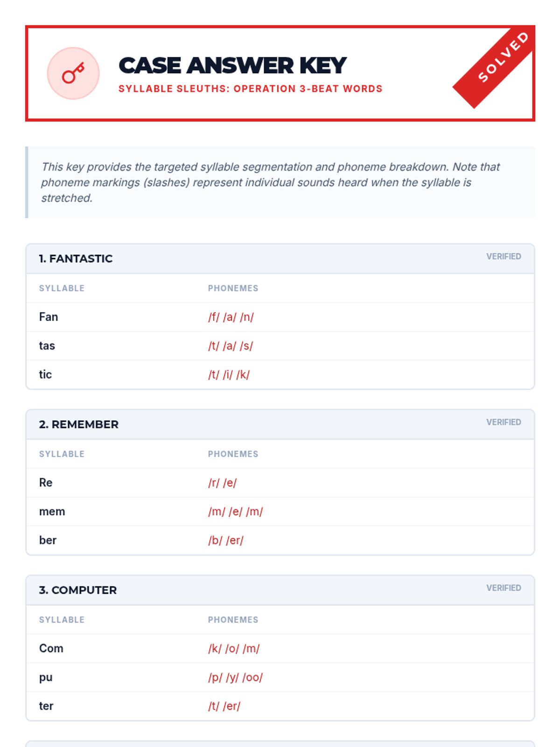Click the Syllable Sleuths subtitle text
The height and width of the screenshot is (747, 560).
tap(250, 89)
